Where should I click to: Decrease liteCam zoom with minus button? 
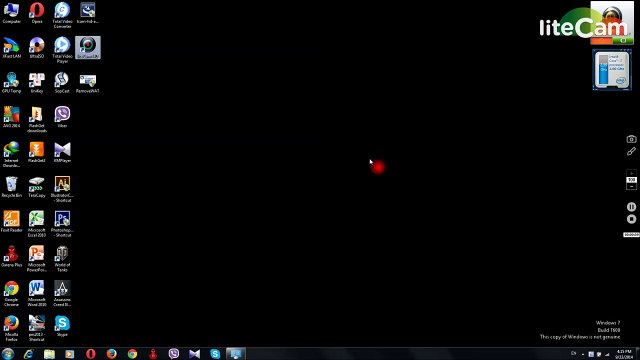click(x=631, y=187)
